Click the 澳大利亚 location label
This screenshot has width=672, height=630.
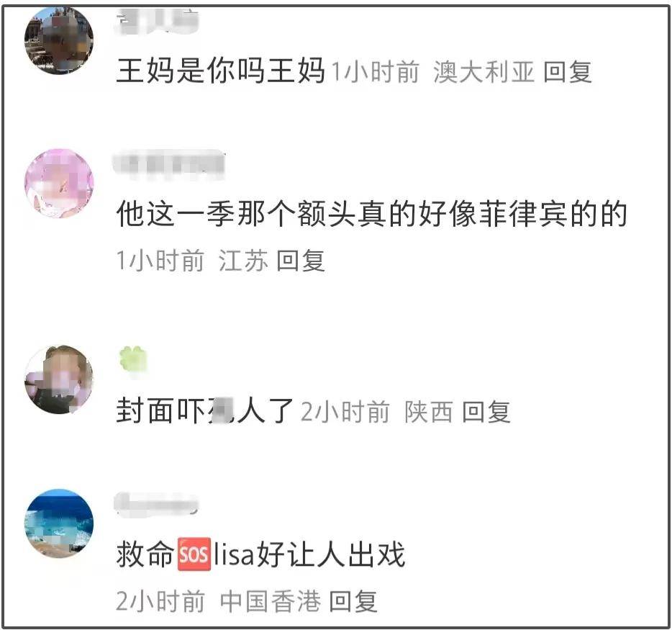[484, 71]
